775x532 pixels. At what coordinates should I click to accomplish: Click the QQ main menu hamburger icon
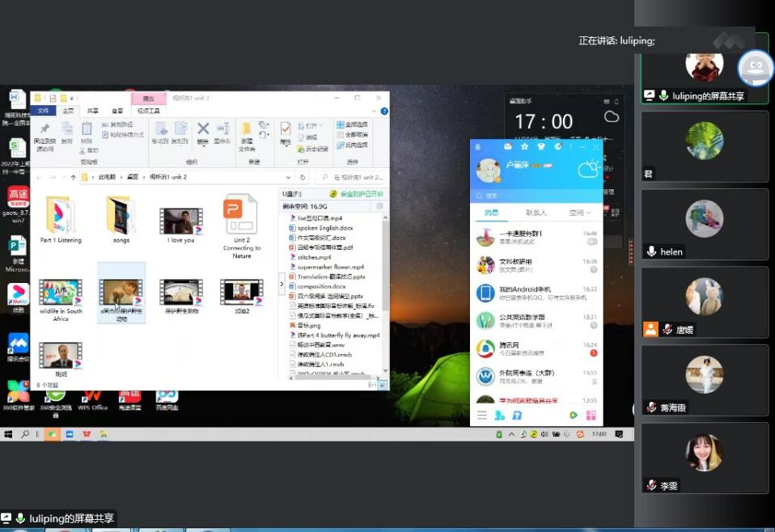(482, 415)
